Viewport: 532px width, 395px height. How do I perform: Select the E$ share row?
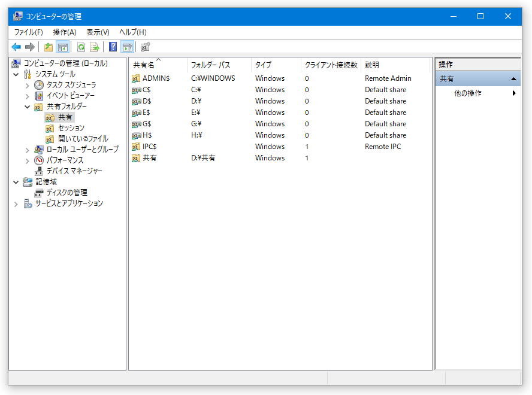point(280,113)
